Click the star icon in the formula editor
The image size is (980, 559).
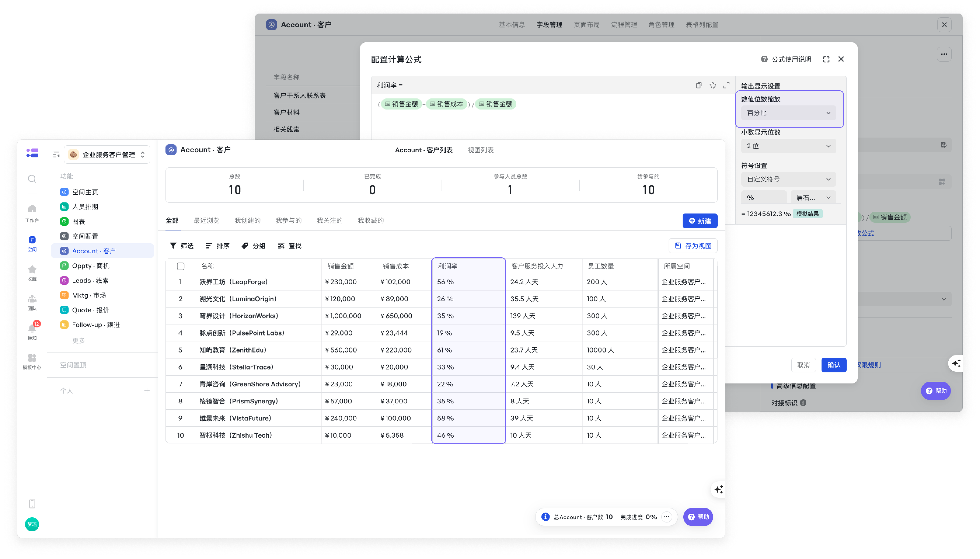point(713,85)
